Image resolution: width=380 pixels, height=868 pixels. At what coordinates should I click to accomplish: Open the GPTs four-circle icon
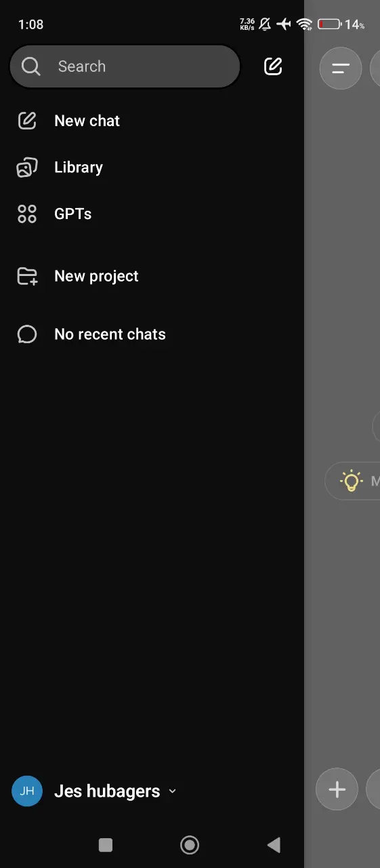pyautogui.click(x=26, y=214)
